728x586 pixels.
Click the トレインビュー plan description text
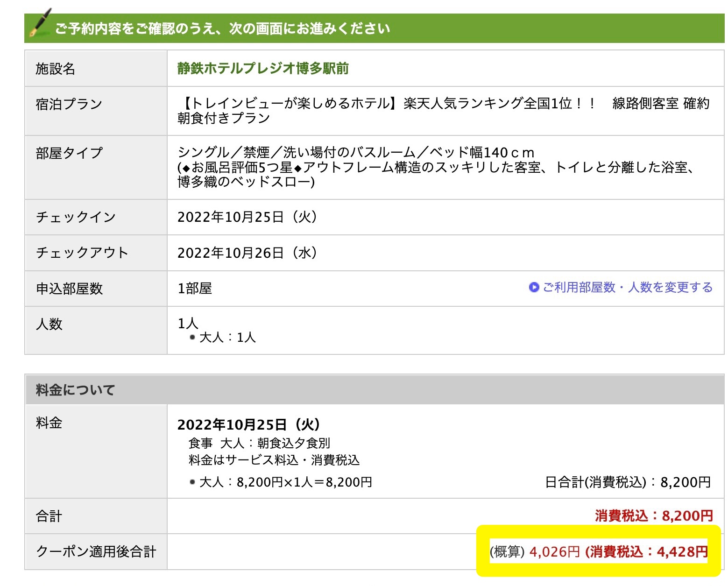pos(443,111)
